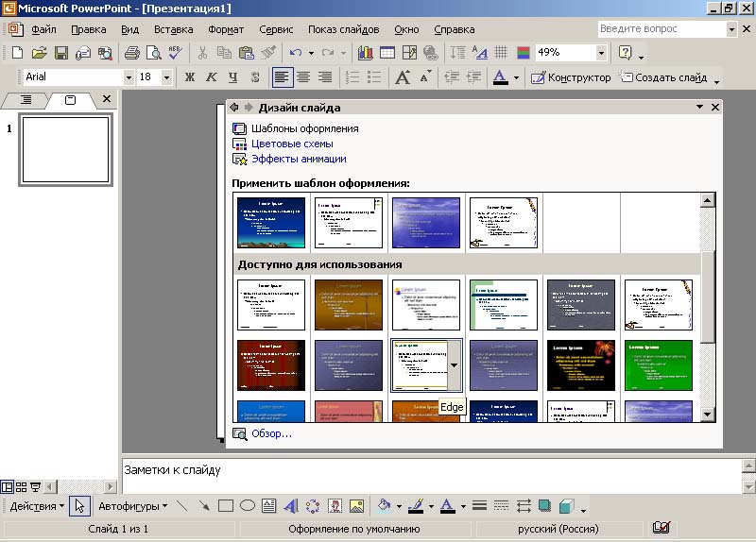Screen dimensions: 756x542
Task: Click the Эффекты анимации link
Action: pos(299,159)
